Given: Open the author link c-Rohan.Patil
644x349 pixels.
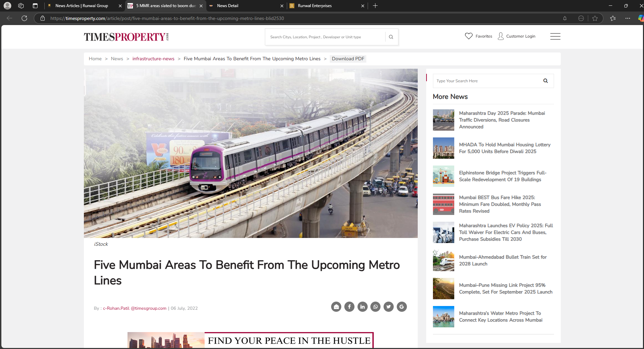Looking at the screenshot, I should coord(116,308).
